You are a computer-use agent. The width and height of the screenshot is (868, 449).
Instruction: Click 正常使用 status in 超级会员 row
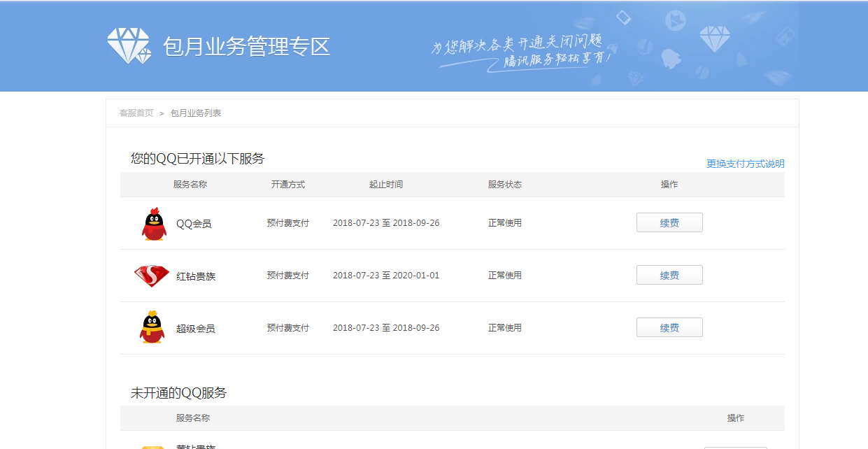(x=505, y=328)
